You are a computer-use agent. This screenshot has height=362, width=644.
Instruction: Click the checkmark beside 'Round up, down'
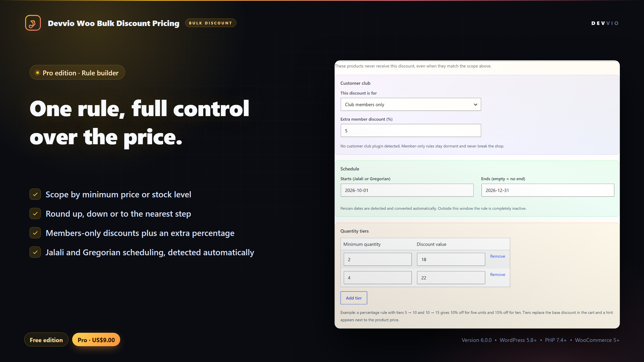(x=35, y=214)
